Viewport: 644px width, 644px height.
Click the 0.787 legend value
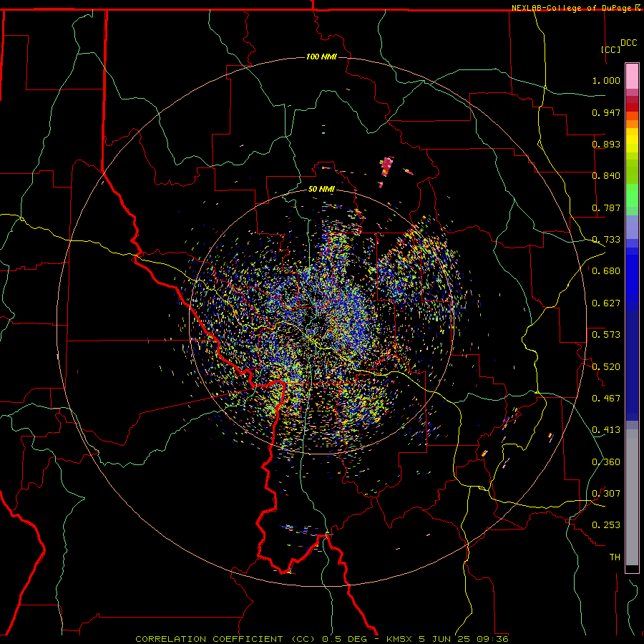click(606, 208)
